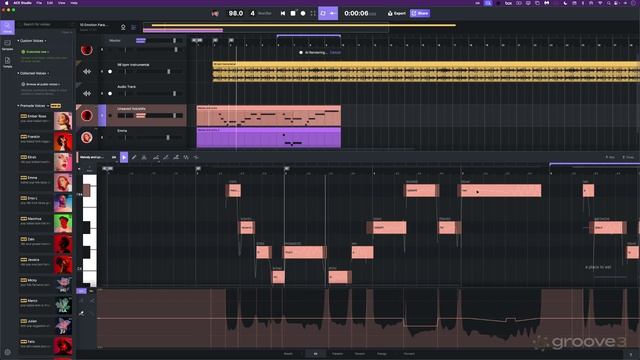Toggle mute on 98 bpm Instrumental track
The image size is (640, 360).
(x=102, y=71)
